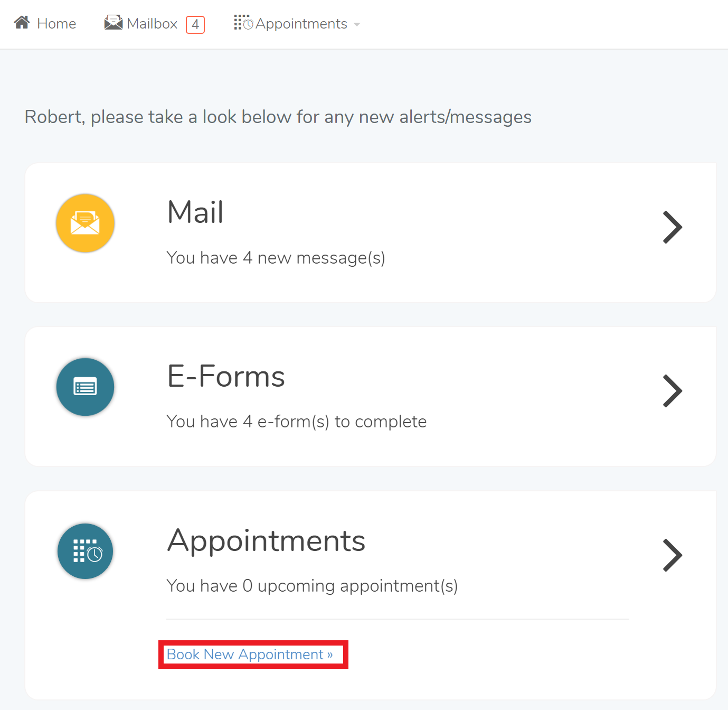
Task: Open Appointments menu in navigation bar
Action: (x=301, y=24)
